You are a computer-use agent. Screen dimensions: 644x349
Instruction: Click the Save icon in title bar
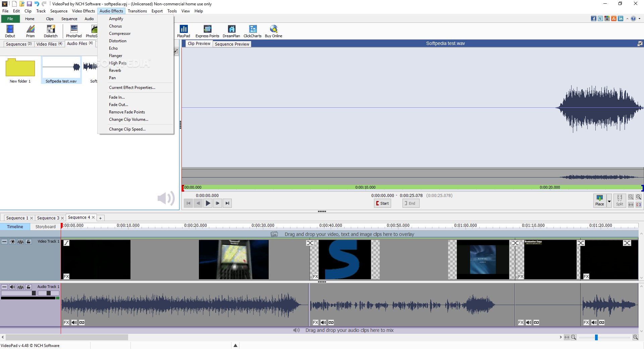pyautogui.click(x=29, y=4)
